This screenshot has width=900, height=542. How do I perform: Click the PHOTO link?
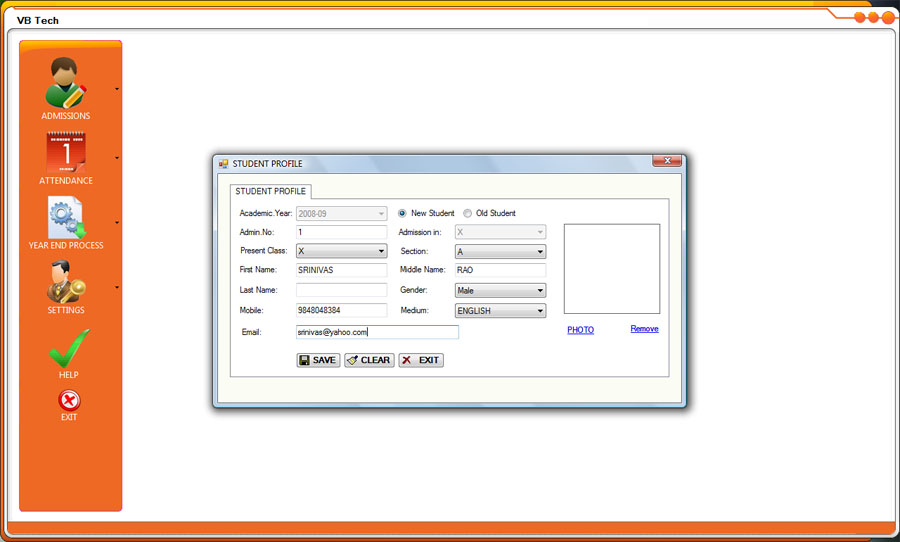(x=580, y=330)
